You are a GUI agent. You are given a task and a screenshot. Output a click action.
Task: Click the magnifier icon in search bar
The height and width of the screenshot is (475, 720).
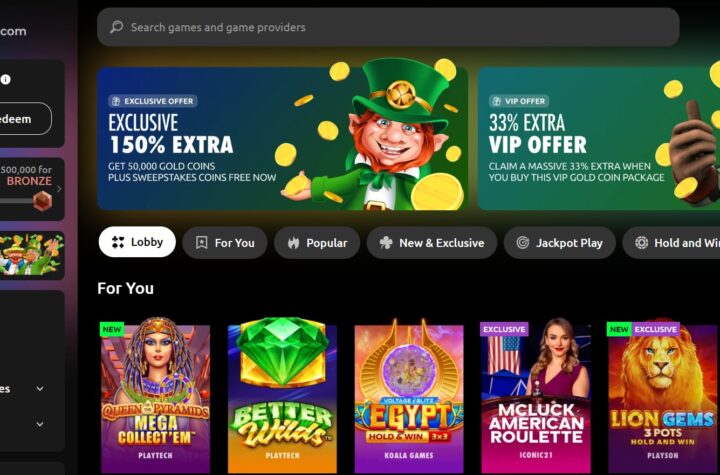pyautogui.click(x=116, y=27)
